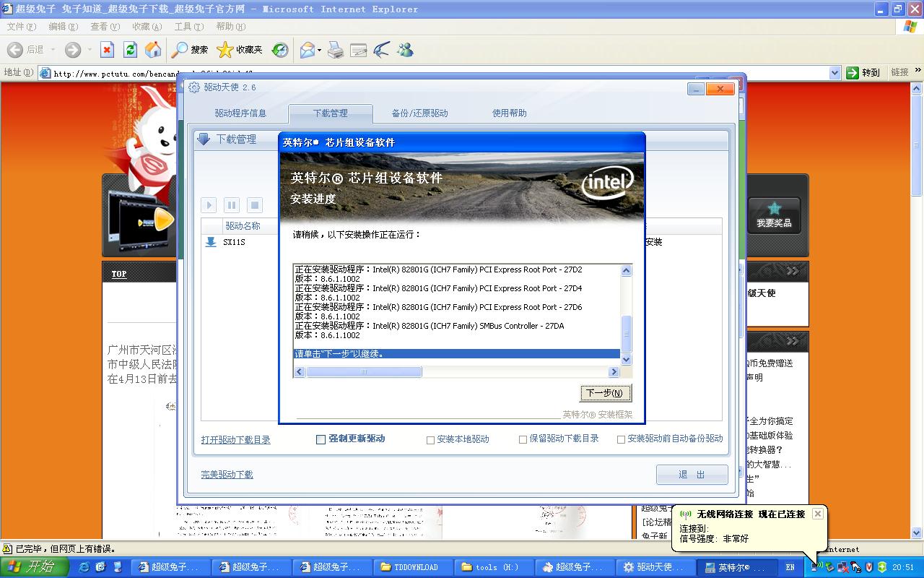Click the Print printer icon in IE toolbar
924x578 pixels.
click(x=335, y=50)
